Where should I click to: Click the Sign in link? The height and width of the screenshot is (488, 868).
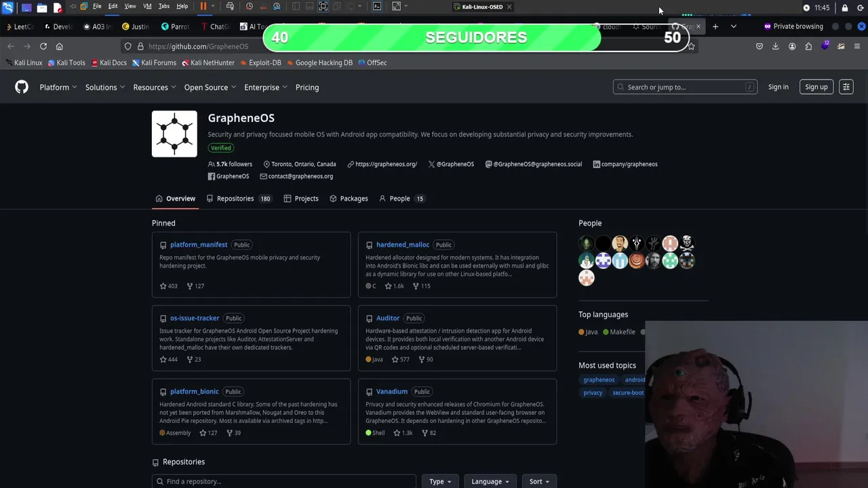click(778, 87)
